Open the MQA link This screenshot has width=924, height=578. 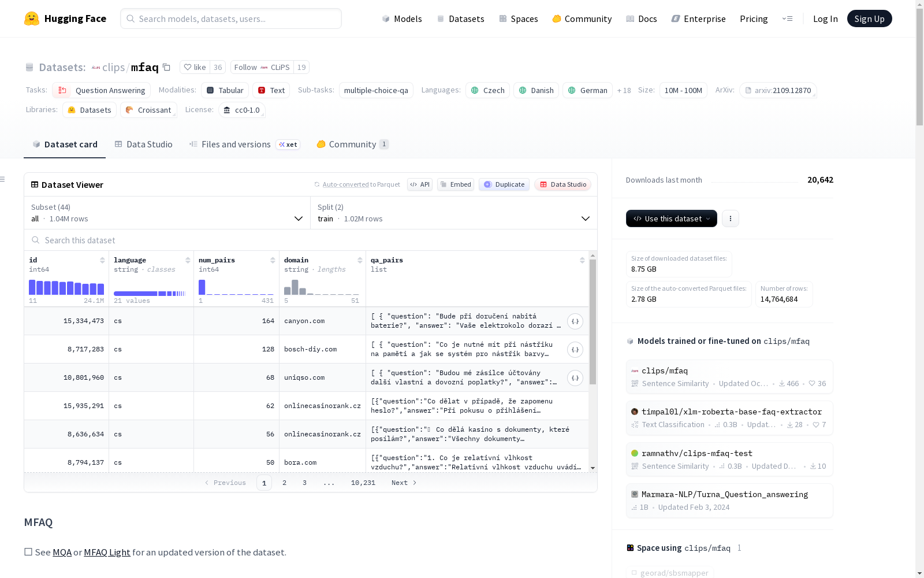pyautogui.click(x=62, y=552)
